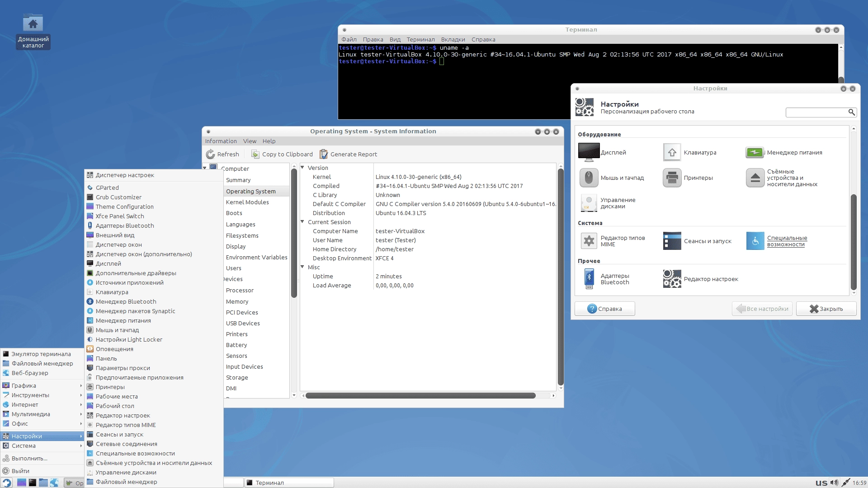
Task: Open Power Manager (Менеджер питания) icon
Action: coord(755,152)
